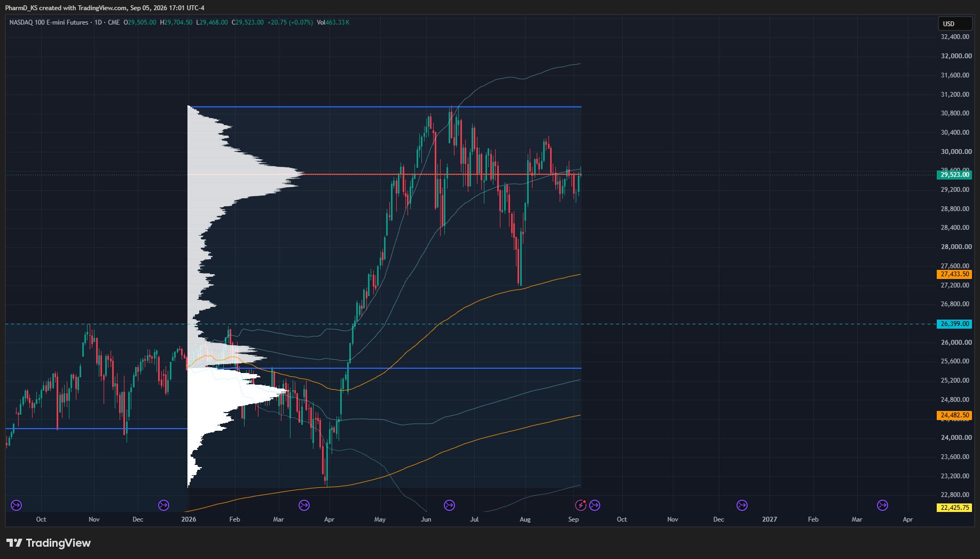The width and height of the screenshot is (980, 559).
Task: Click the rollover marker near the Dec 2026 label
Action: tap(742, 505)
